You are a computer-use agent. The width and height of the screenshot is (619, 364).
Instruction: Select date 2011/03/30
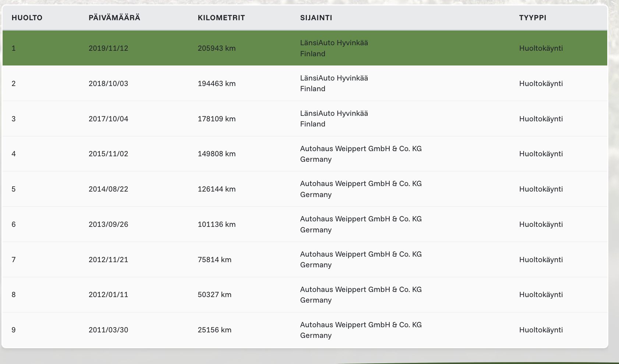(109, 330)
